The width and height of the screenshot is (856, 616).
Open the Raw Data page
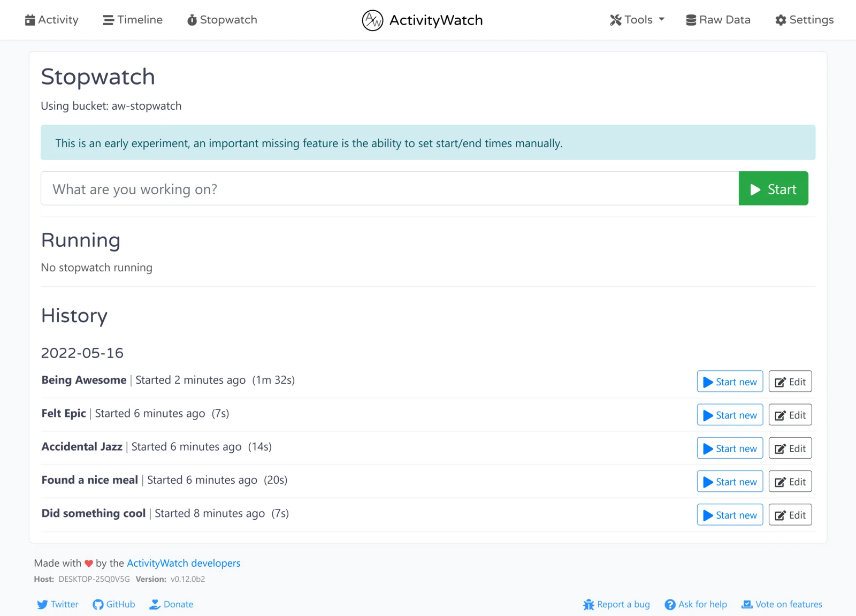point(718,20)
